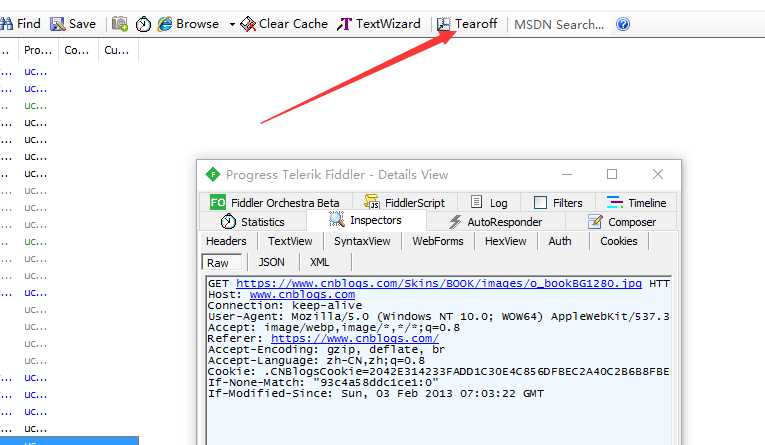Screen dimensions: 765x445
Task: Expand the Browse dropdown arrow
Action: pos(232,24)
